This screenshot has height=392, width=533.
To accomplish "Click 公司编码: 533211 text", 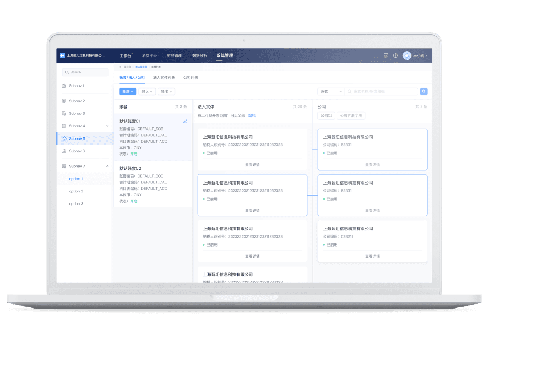I will [338, 236].
